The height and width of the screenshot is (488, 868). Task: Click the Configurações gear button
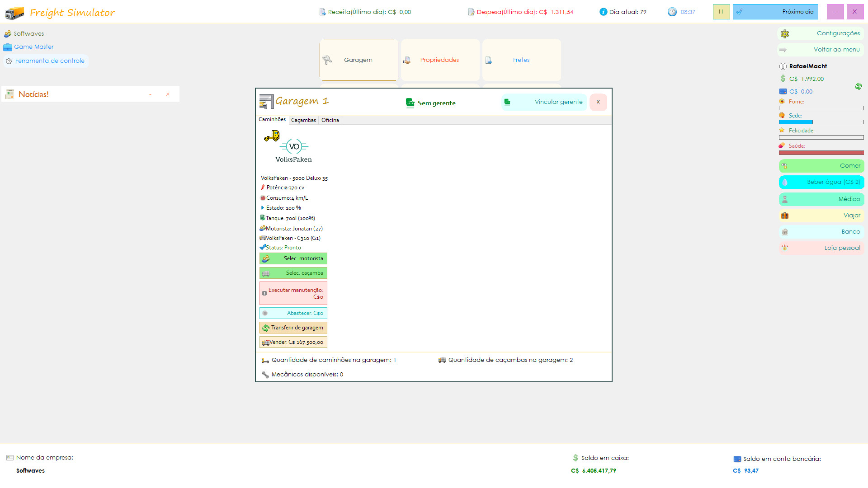pos(821,33)
